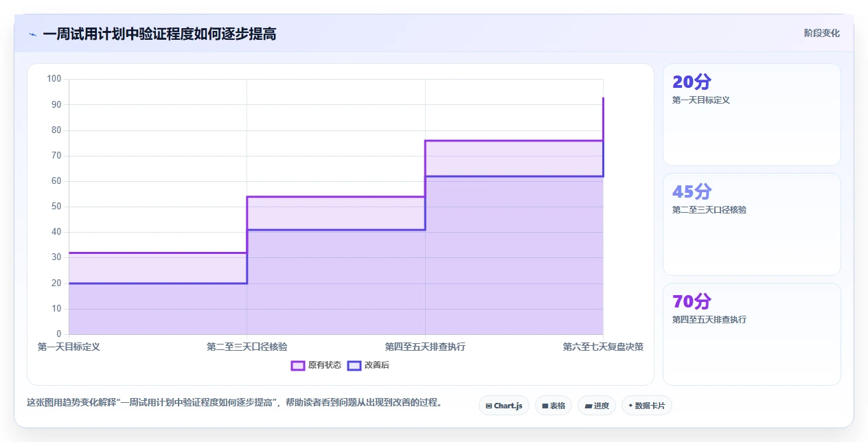Select the 45分 data card
This screenshot has height=442, width=868.
(751, 224)
